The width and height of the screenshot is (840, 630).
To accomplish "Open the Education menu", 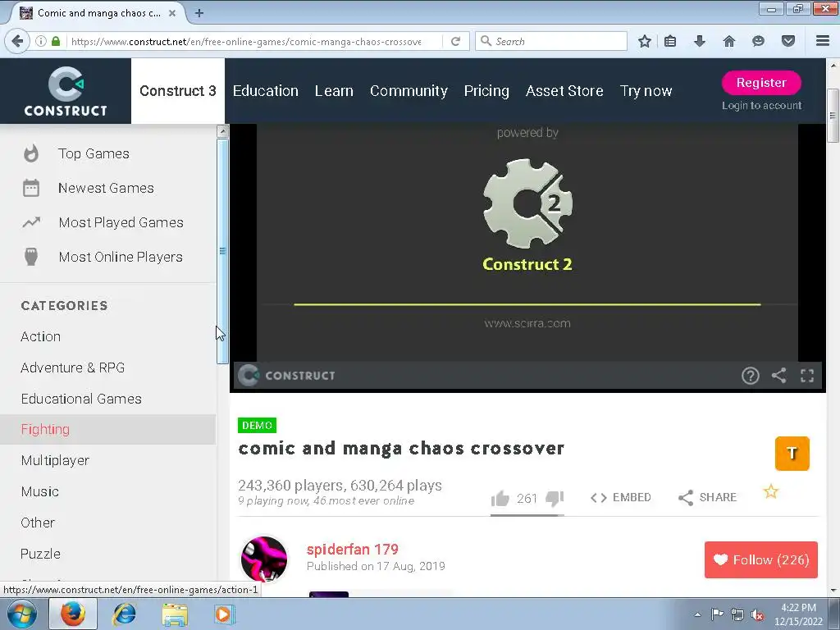I will 265,90.
